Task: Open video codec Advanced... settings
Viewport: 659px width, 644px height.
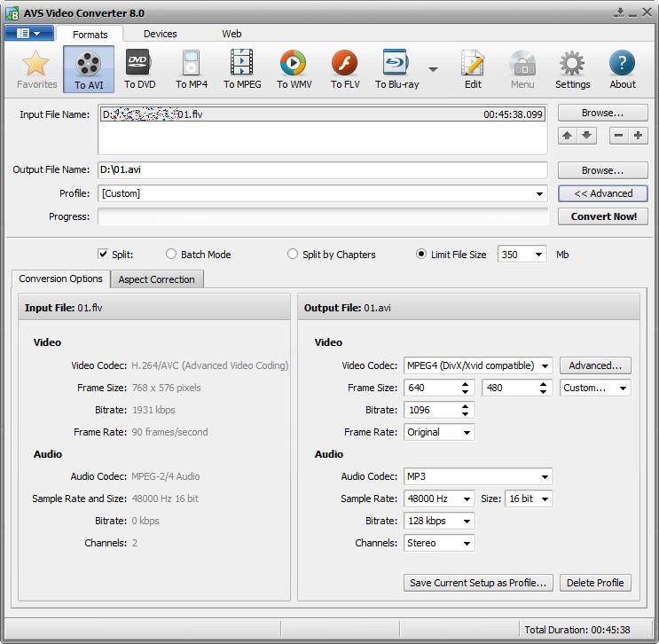Action: [x=595, y=365]
